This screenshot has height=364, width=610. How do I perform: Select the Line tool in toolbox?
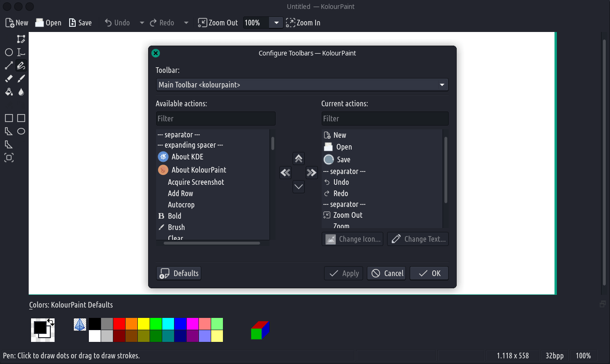(9, 65)
